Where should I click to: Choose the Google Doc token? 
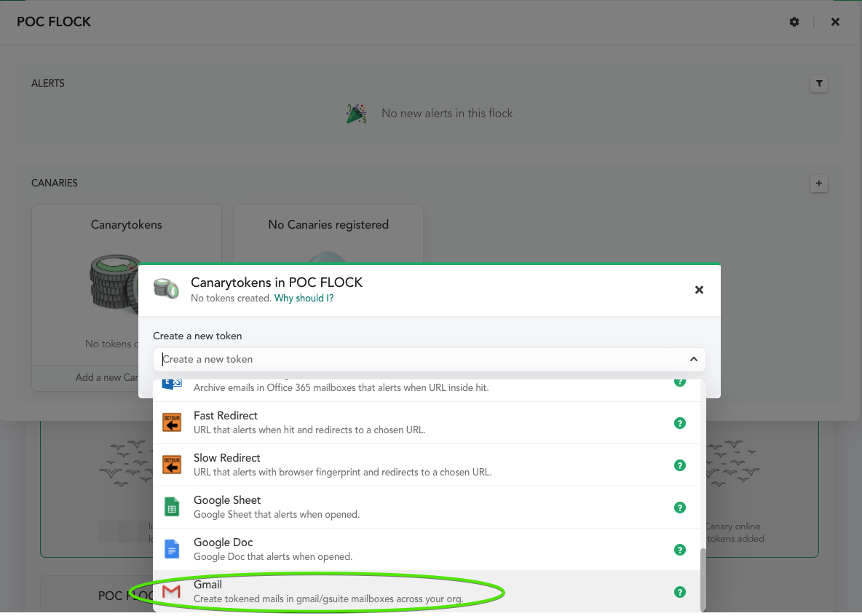click(427, 550)
